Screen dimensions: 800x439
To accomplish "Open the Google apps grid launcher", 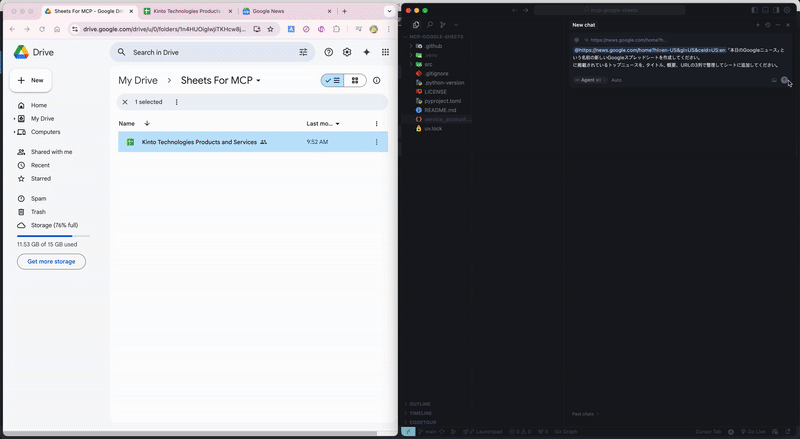I will click(x=385, y=52).
